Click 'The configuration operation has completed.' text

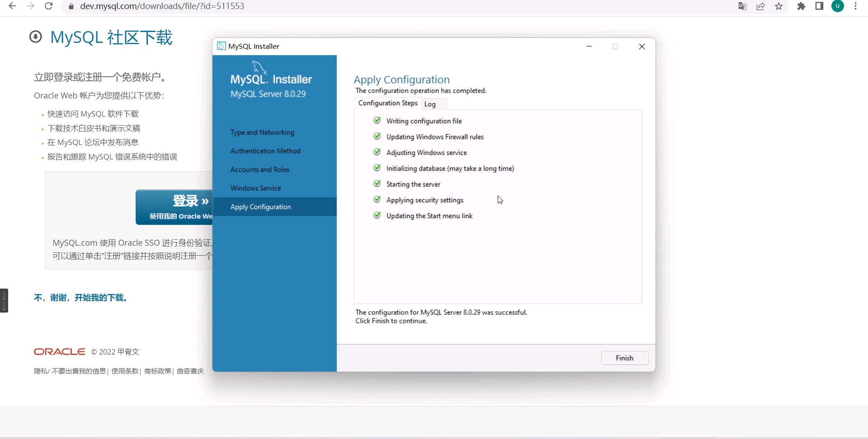coord(421,91)
